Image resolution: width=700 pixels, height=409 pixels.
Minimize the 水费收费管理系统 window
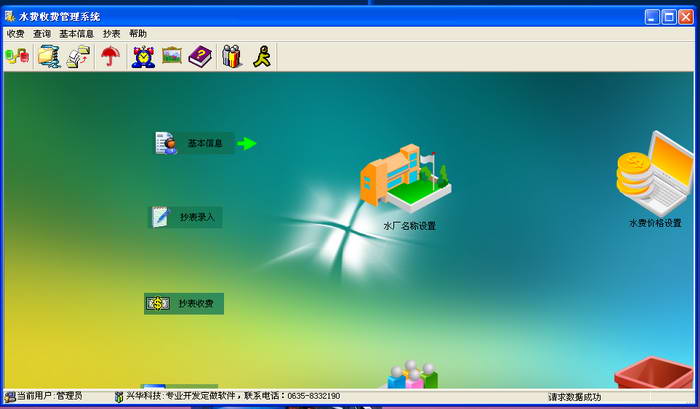coord(652,17)
